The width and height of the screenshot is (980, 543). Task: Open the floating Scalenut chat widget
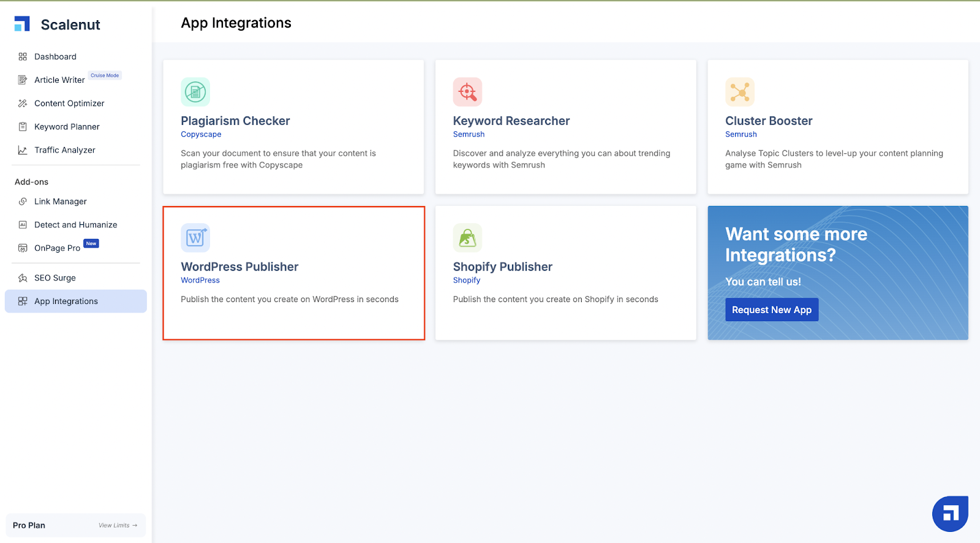point(950,514)
